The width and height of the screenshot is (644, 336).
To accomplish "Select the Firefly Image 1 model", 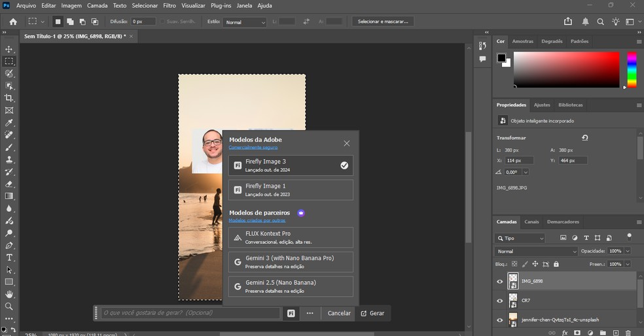I will (x=291, y=190).
